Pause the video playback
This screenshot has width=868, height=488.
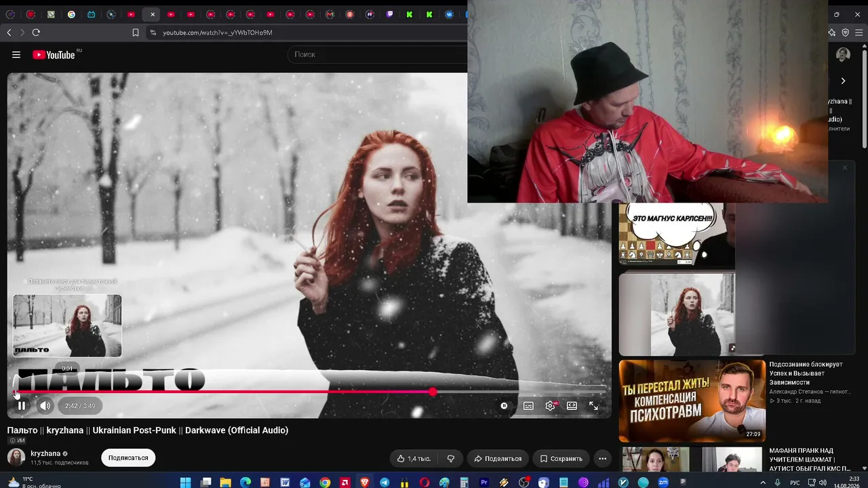click(22, 406)
